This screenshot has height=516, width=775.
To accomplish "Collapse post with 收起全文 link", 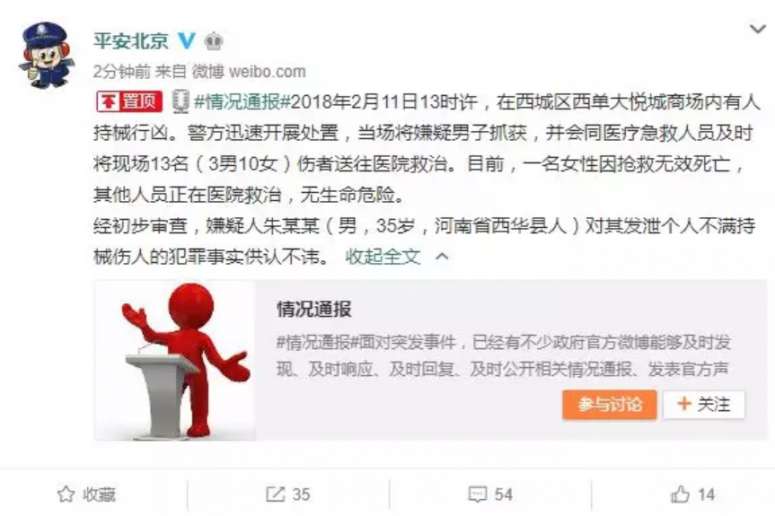I will click(x=383, y=257).
